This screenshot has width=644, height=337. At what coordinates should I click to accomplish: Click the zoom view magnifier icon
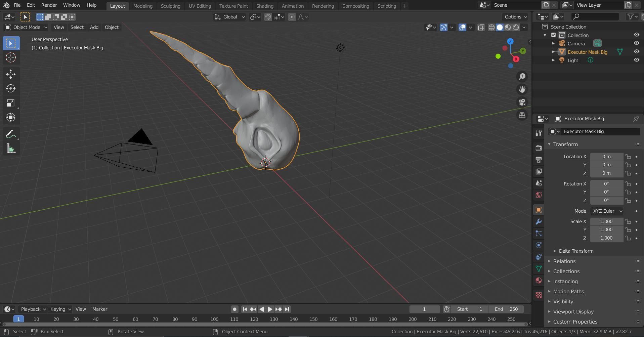coord(522,77)
